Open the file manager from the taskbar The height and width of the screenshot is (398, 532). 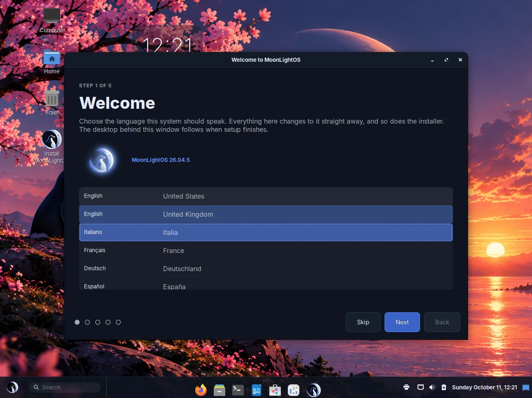219,390
